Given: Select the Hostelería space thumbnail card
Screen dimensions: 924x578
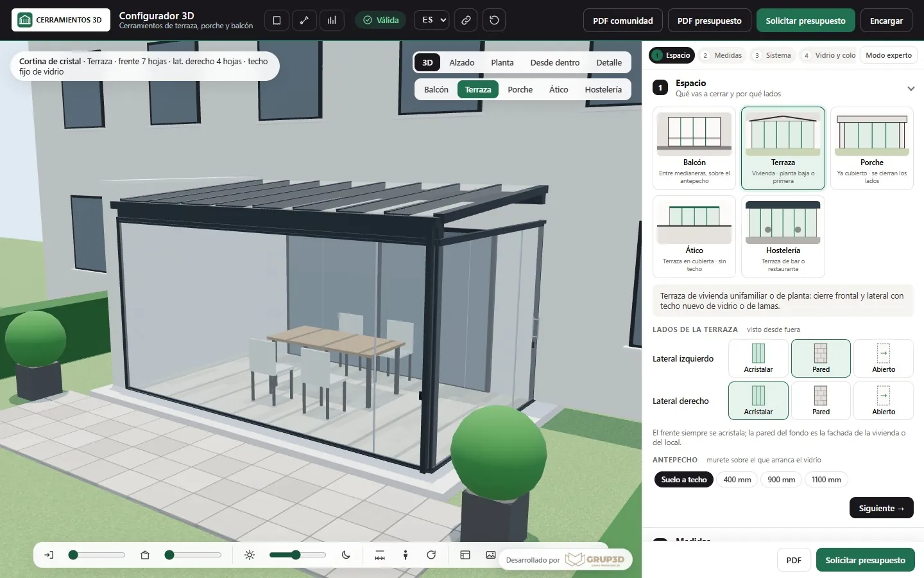Looking at the screenshot, I should 783,236.
